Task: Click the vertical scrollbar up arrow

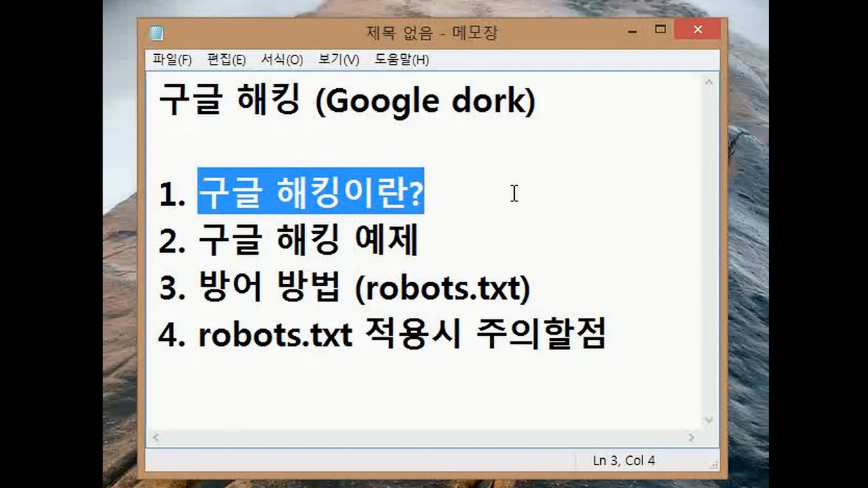Action: click(708, 82)
